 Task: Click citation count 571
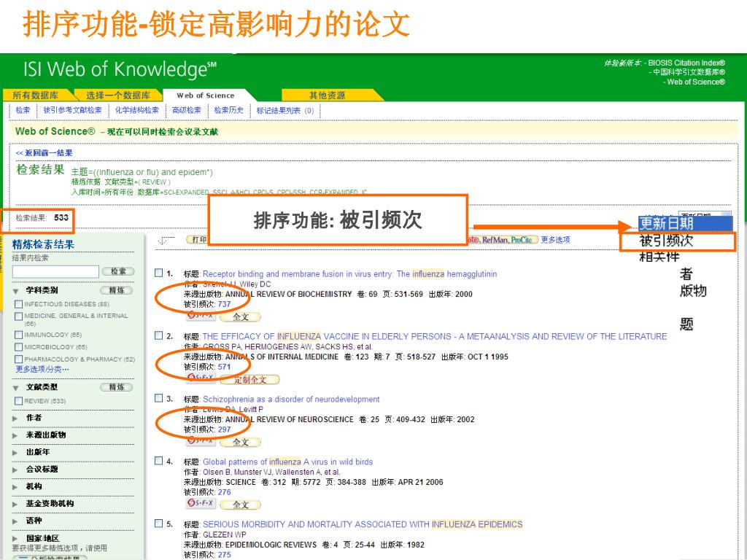point(225,367)
